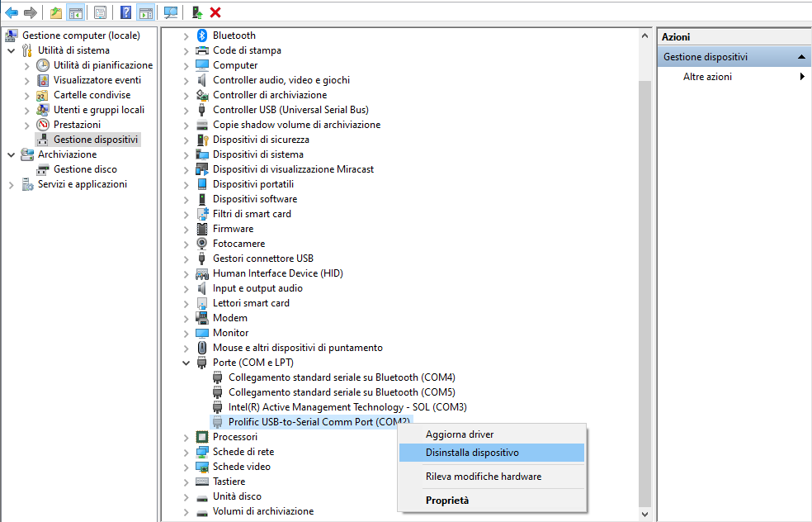812x522 pixels.
Task: Click the red X Uninstall device icon
Action: [x=215, y=12]
